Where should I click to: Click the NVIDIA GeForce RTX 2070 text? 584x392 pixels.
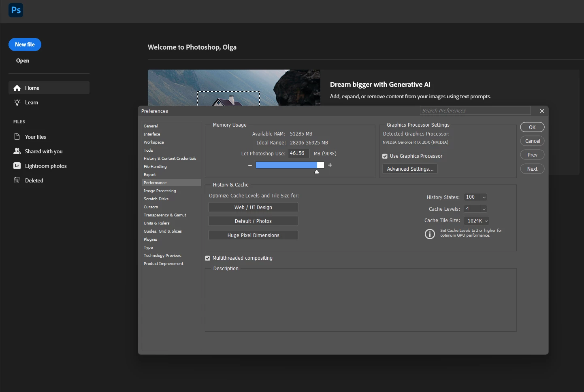pyautogui.click(x=416, y=142)
